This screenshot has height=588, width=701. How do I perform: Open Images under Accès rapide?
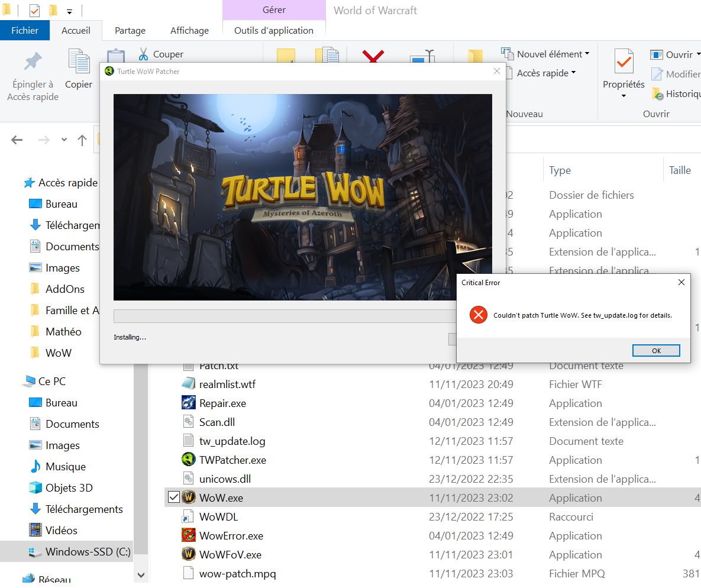(x=63, y=268)
